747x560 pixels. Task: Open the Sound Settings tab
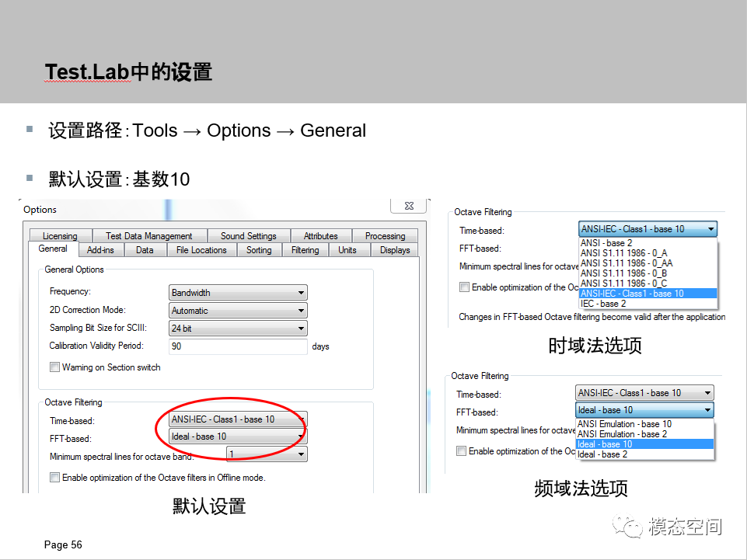pos(248,235)
